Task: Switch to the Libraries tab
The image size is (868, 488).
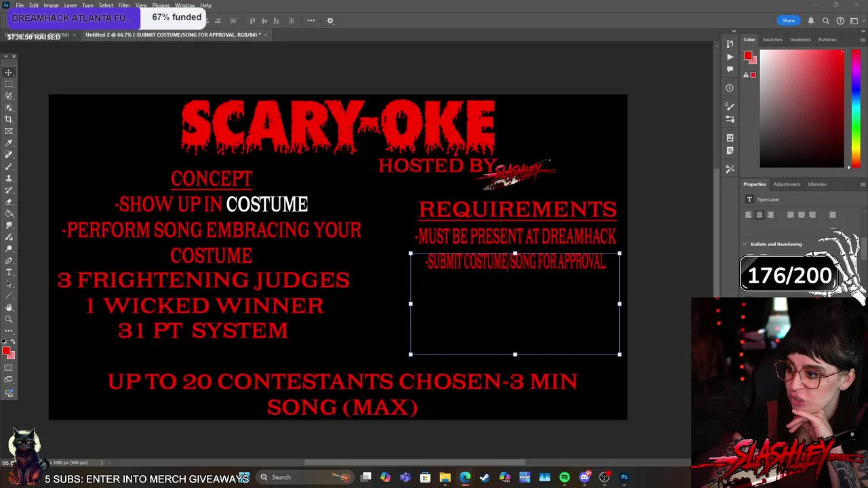Action: [817, 184]
